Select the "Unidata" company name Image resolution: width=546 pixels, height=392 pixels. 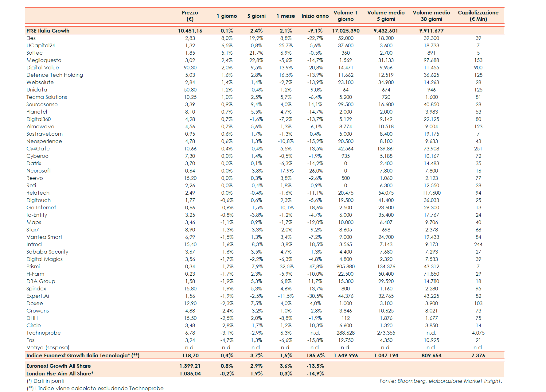(37, 90)
